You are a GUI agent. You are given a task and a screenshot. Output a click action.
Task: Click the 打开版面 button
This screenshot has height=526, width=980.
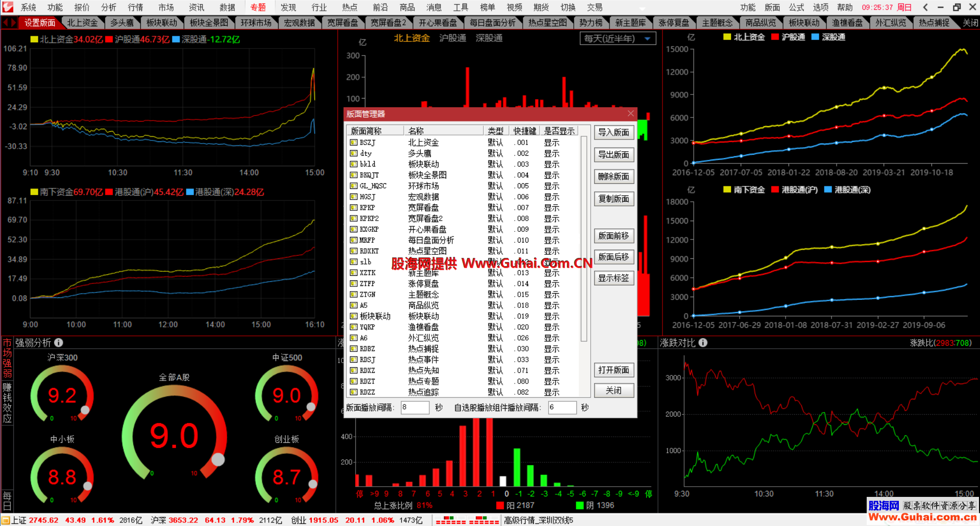[x=614, y=370]
